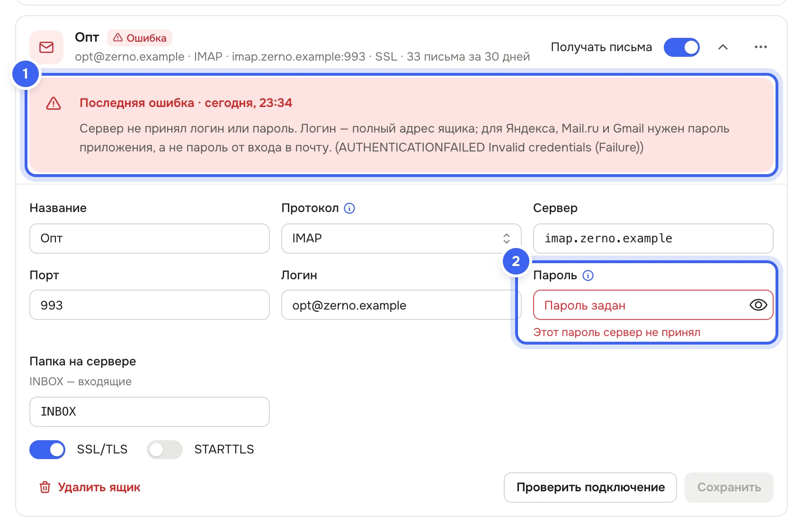This screenshot has width=803, height=532.
Task: Click the Сервер field imap.zerno.example
Action: coord(653,238)
